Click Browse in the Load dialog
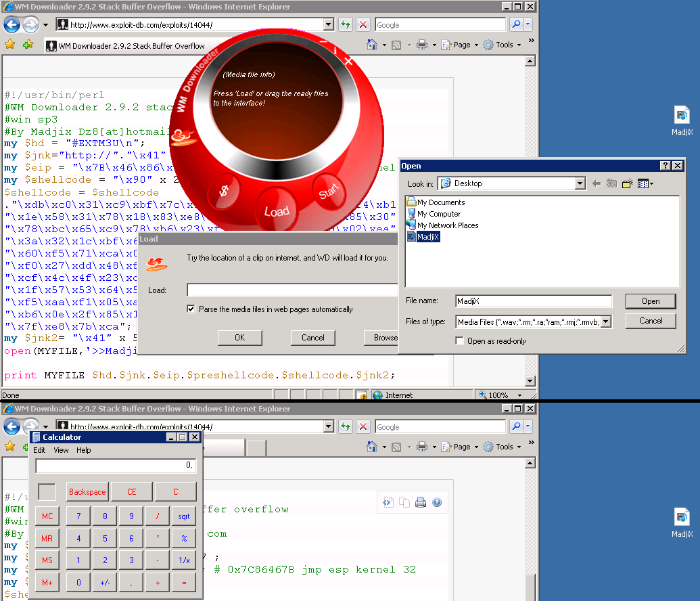Screen dimensions: 700x601 pos(381,338)
